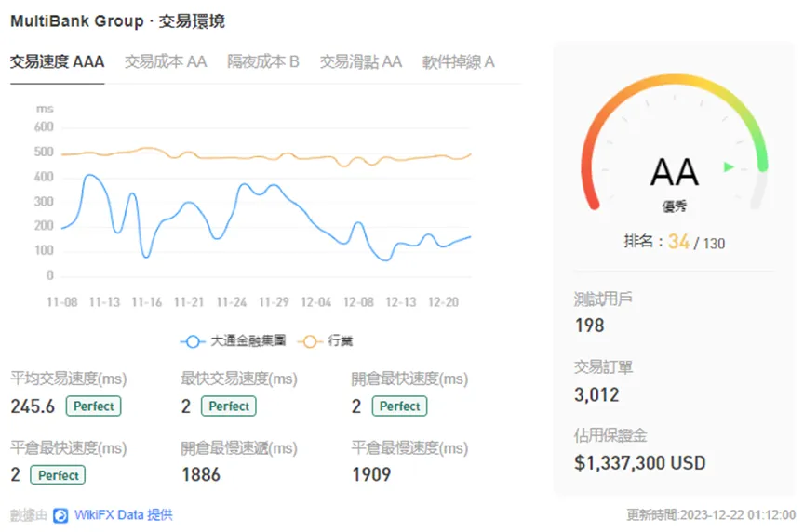The height and width of the screenshot is (532, 804).
Task: Open the WikiFX Data 提供 link
Action: [124, 515]
